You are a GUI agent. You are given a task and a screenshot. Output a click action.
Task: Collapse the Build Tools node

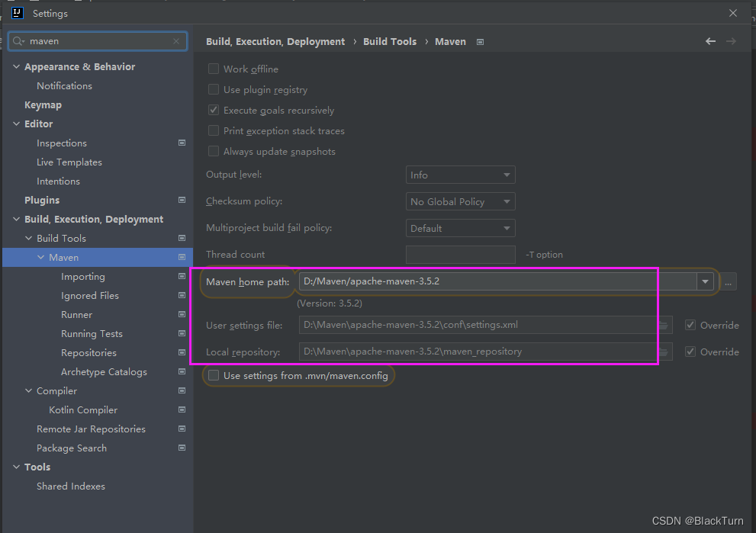[x=28, y=238]
